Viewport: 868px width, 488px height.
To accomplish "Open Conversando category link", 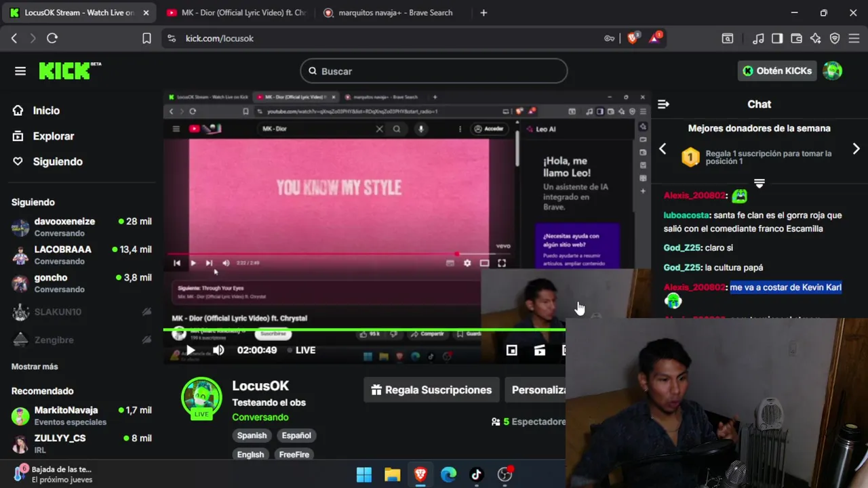I will (260, 418).
